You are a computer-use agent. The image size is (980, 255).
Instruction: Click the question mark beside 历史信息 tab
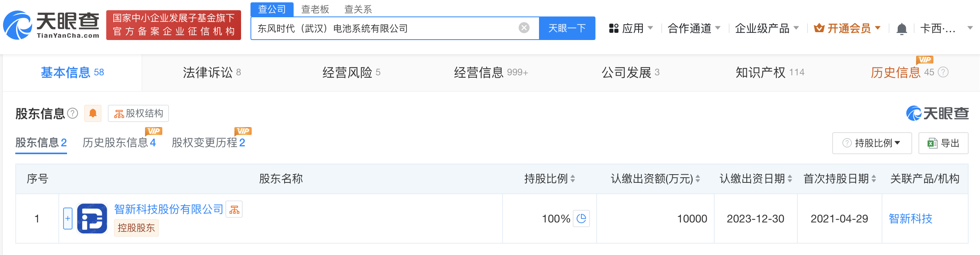tap(943, 72)
